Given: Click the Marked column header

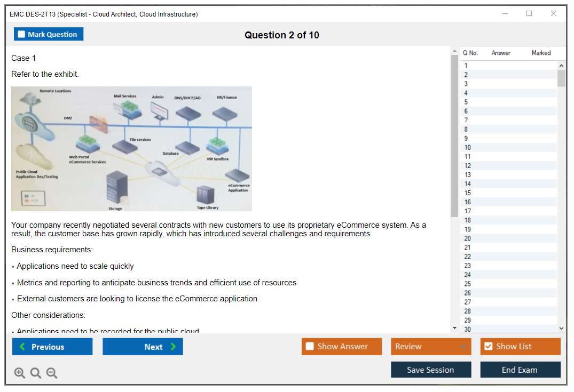Looking at the screenshot, I should (x=541, y=53).
